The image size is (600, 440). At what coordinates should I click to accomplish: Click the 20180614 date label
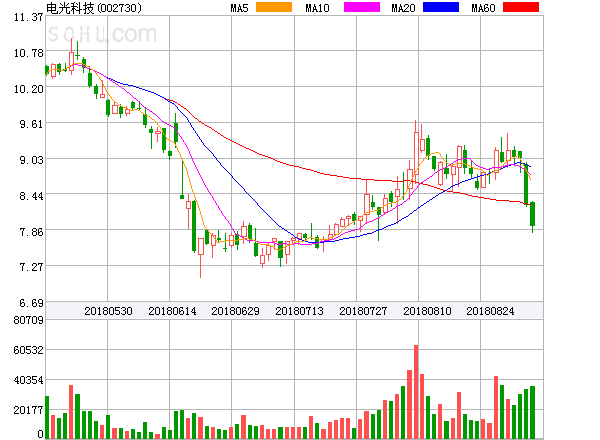point(172,311)
